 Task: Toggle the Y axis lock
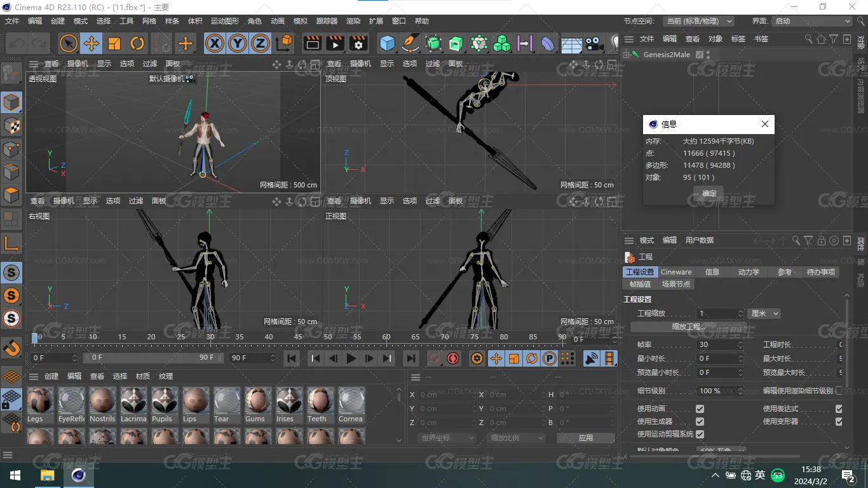[238, 43]
